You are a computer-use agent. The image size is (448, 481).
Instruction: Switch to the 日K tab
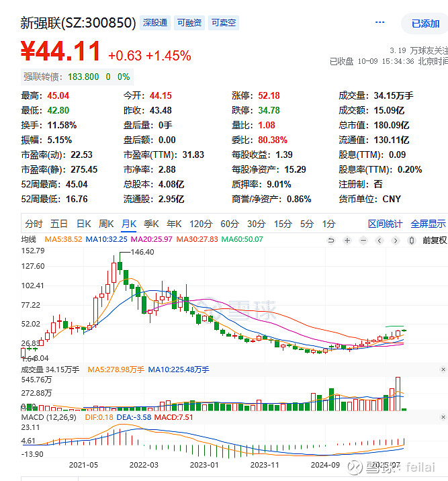click(84, 224)
